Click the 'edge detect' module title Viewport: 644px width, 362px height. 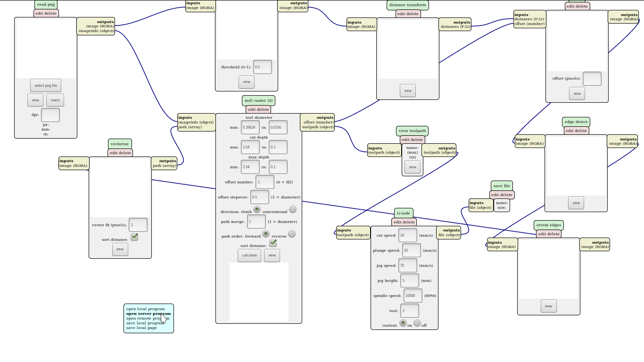(x=576, y=122)
